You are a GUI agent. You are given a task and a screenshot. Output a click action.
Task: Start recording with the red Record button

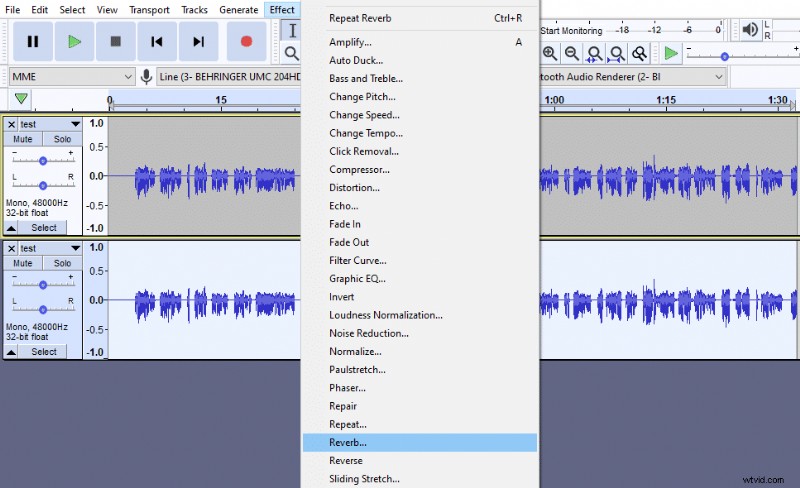coord(246,41)
